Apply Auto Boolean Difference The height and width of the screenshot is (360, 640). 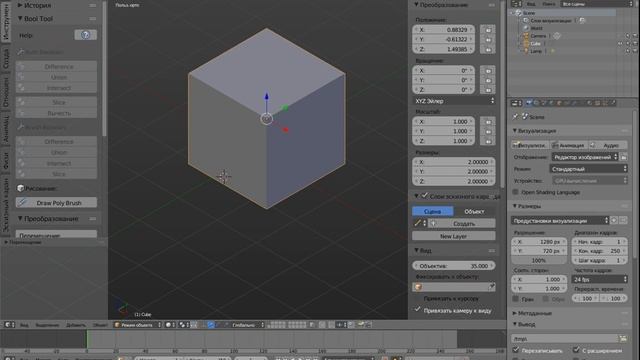[x=56, y=67]
